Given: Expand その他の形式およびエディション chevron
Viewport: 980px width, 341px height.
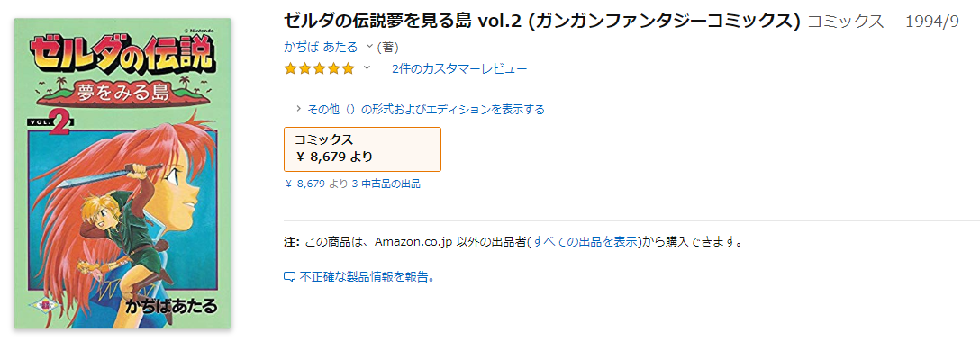Looking at the screenshot, I should [x=299, y=109].
